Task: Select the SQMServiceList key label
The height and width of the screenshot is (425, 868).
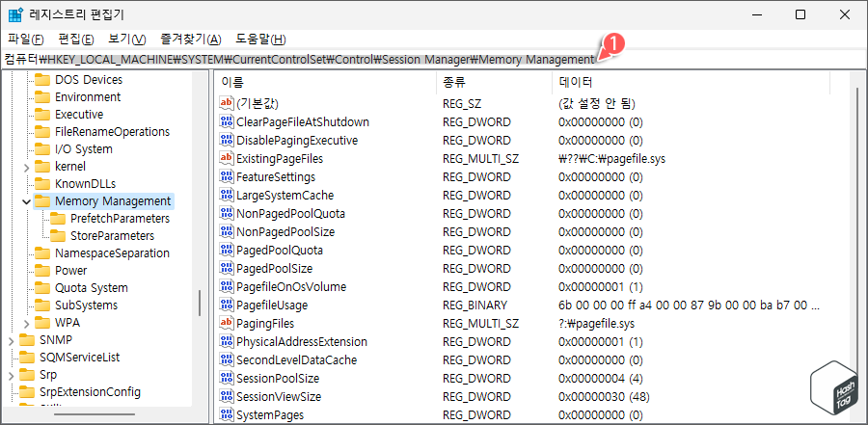Action: tap(80, 358)
